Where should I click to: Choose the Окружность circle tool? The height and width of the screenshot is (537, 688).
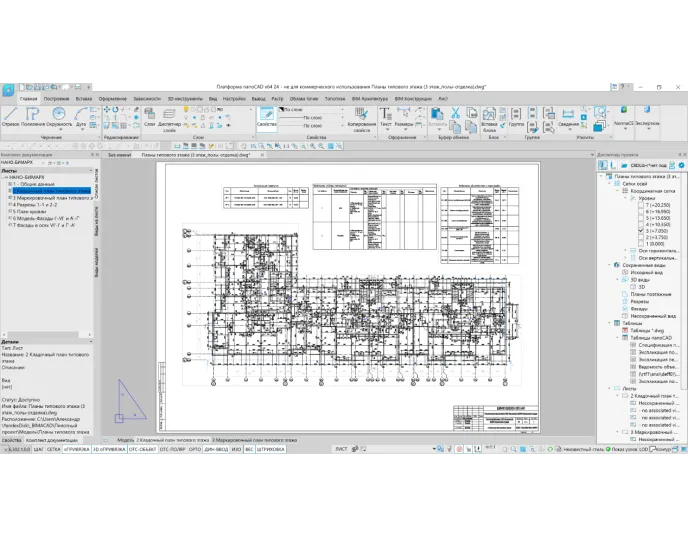(58, 117)
